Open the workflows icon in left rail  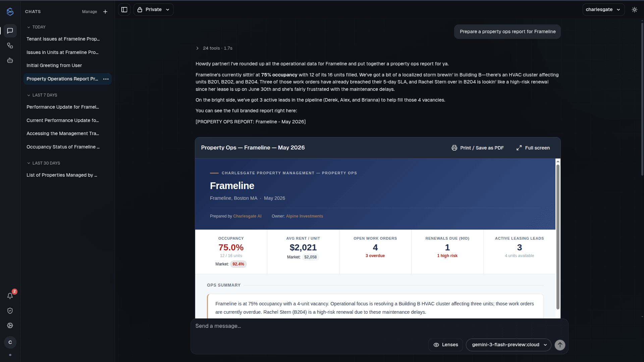[x=10, y=46]
